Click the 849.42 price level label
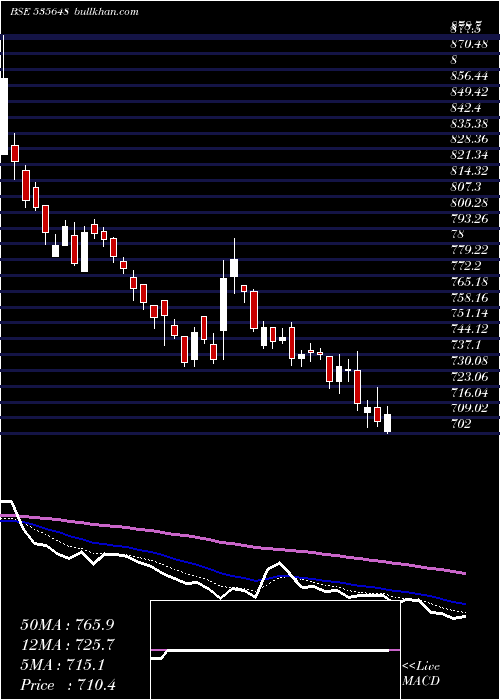The height and width of the screenshot is (700, 500). click(x=468, y=92)
